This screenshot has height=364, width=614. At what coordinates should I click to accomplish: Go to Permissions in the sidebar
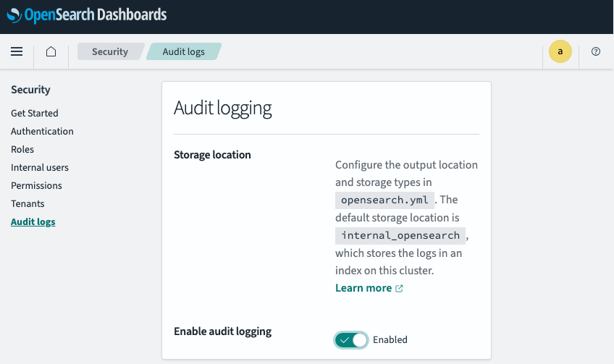[36, 185]
